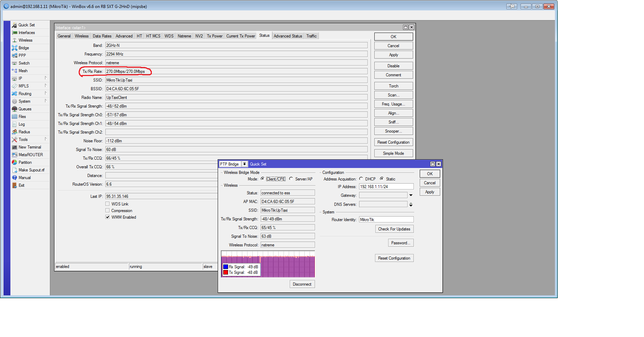Click the DNS Servers up-down arrows
Viewport: 644px width, 337px height.
pyautogui.click(x=411, y=204)
